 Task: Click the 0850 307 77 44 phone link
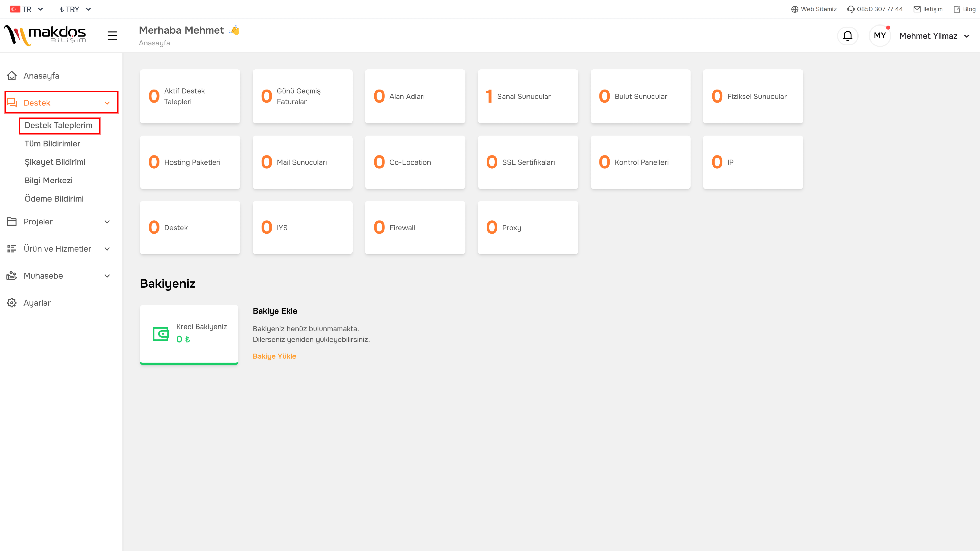(x=879, y=9)
